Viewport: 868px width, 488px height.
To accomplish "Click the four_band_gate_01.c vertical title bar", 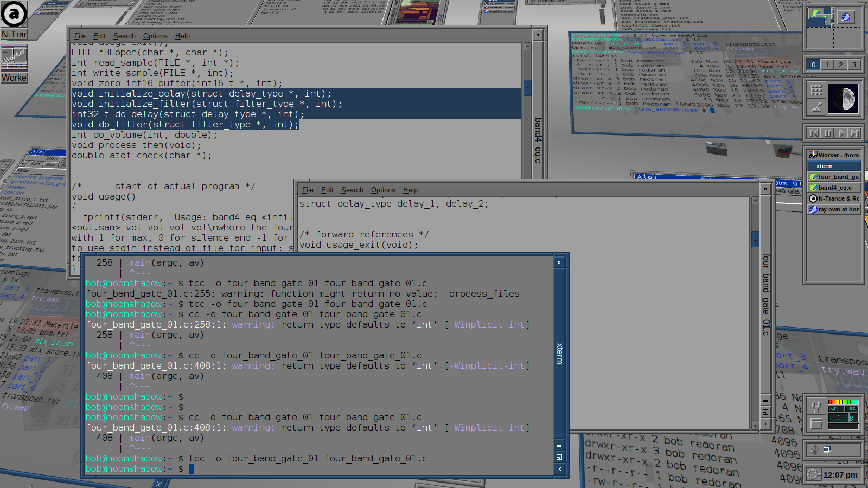I will pos(765,294).
